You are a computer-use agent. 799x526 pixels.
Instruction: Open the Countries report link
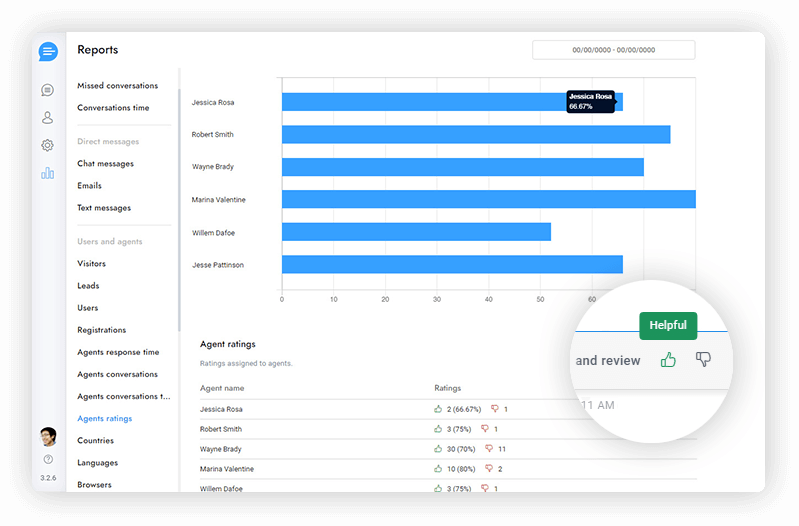tap(95, 441)
